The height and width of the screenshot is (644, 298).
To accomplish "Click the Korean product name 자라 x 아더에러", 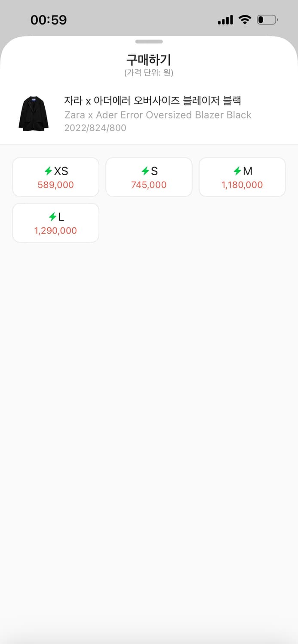I will click(x=152, y=100).
